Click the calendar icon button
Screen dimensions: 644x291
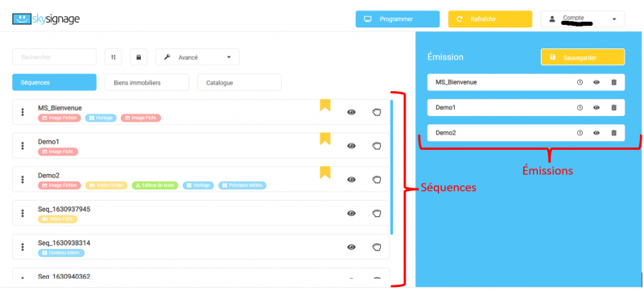138,57
